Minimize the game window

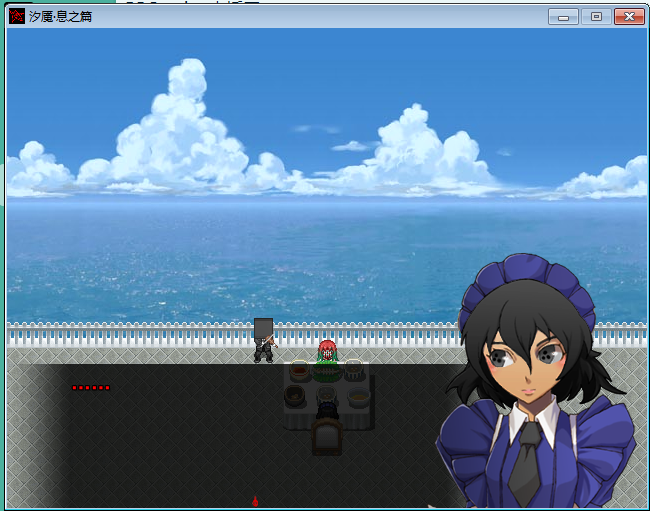pyautogui.click(x=563, y=17)
